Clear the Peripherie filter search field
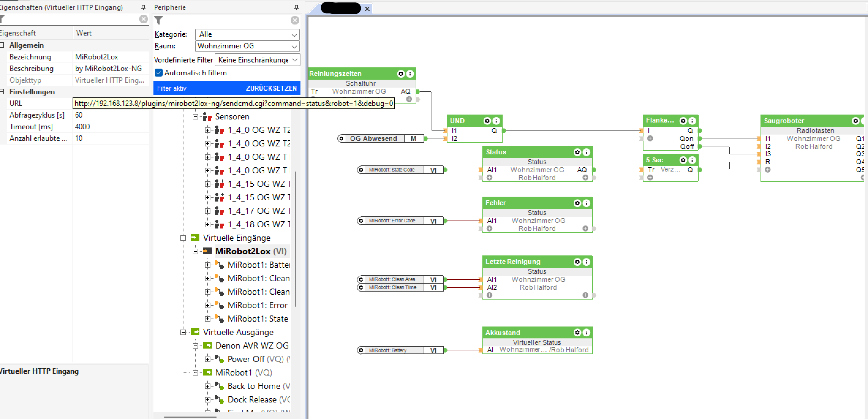The width and height of the screenshot is (868, 419). tap(295, 20)
